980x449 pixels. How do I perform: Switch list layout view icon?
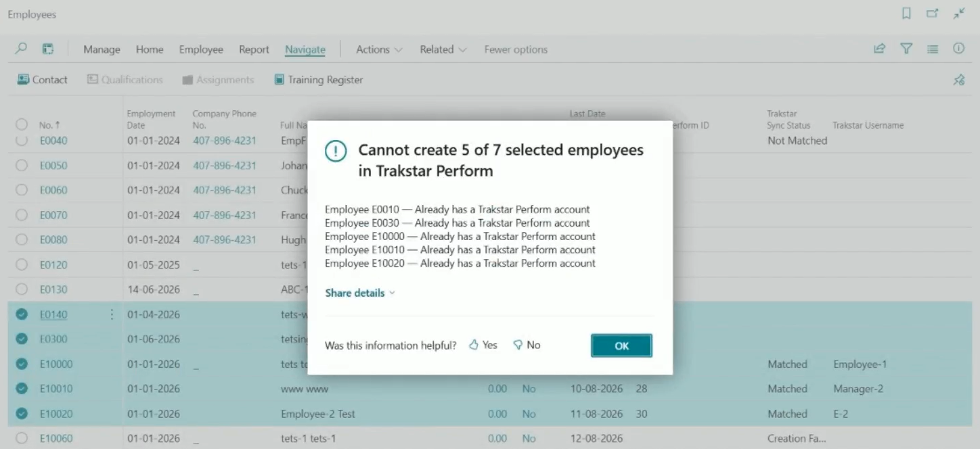tap(933, 49)
